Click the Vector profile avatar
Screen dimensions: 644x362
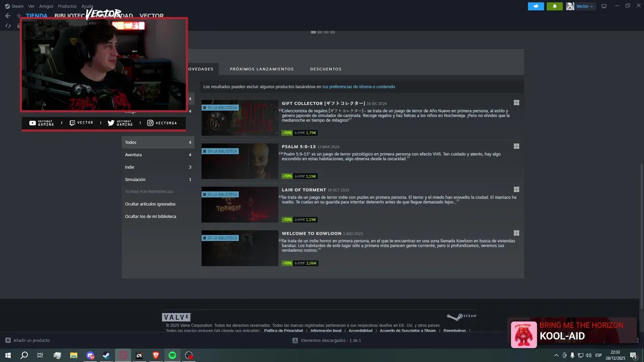tap(570, 6)
